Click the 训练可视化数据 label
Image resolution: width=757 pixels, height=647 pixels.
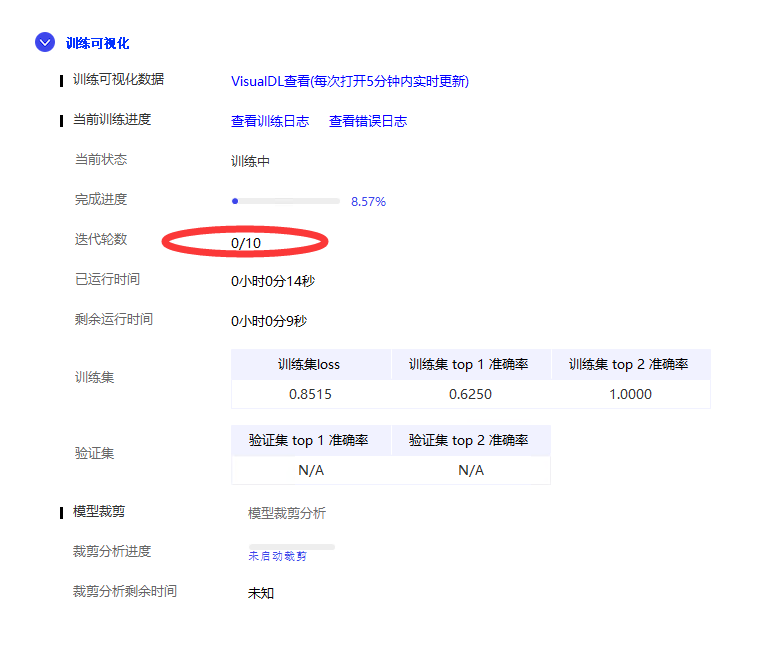[x=118, y=79]
